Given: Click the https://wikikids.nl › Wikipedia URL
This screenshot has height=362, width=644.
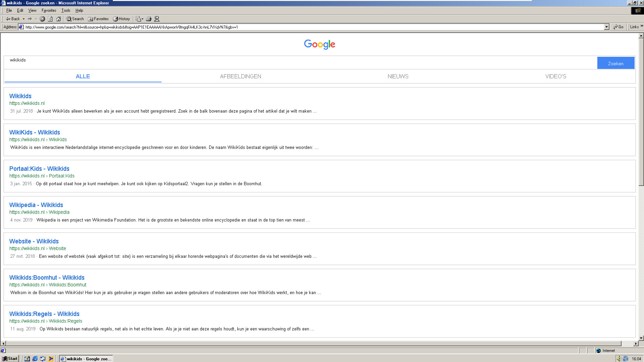Looking at the screenshot, I should (x=39, y=212).
